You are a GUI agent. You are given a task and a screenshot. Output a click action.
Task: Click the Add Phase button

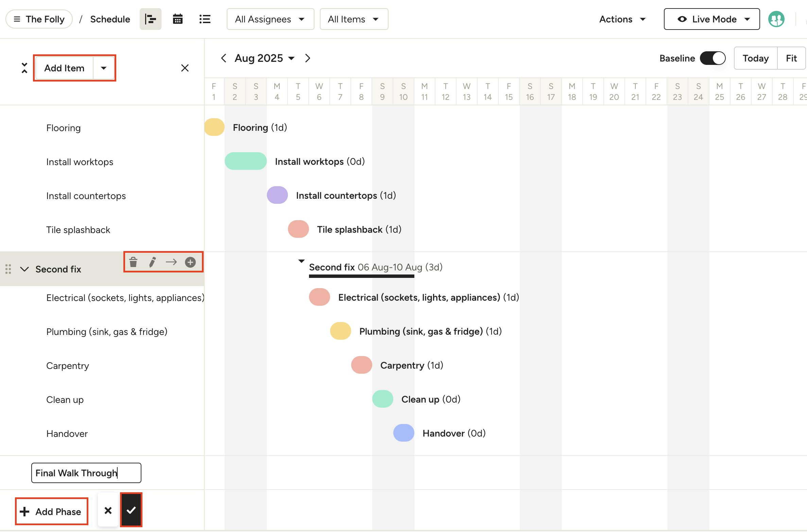(51, 511)
